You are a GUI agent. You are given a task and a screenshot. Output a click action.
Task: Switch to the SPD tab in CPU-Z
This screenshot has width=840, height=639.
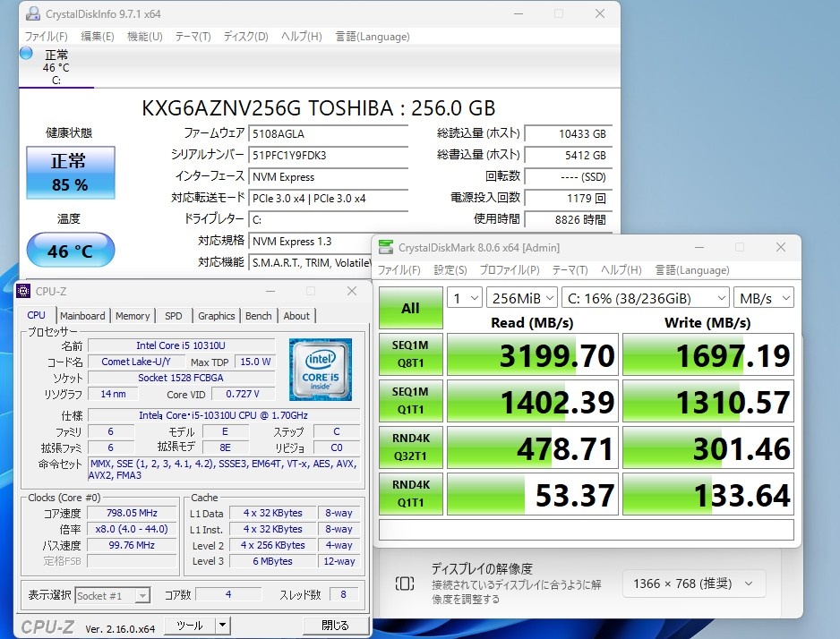pyautogui.click(x=174, y=316)
